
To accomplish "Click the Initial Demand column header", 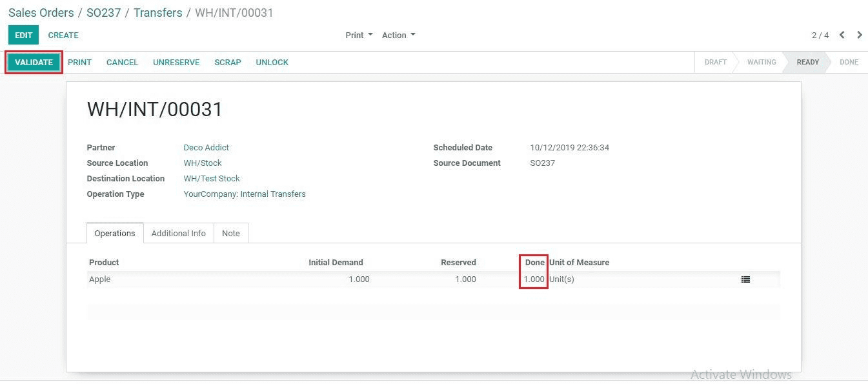I will click(x=336, y=263).
